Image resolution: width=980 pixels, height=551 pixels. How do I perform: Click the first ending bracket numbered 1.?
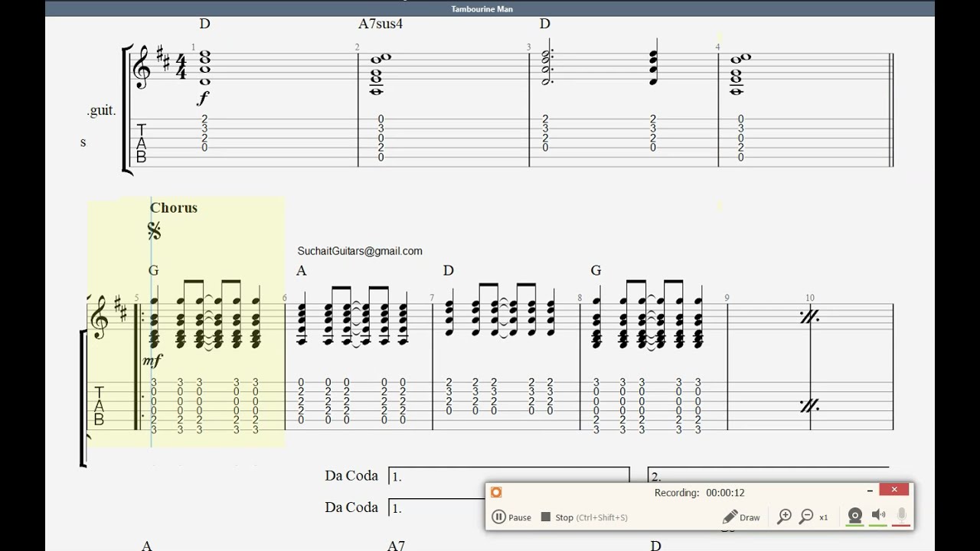[x=509, y=475]
